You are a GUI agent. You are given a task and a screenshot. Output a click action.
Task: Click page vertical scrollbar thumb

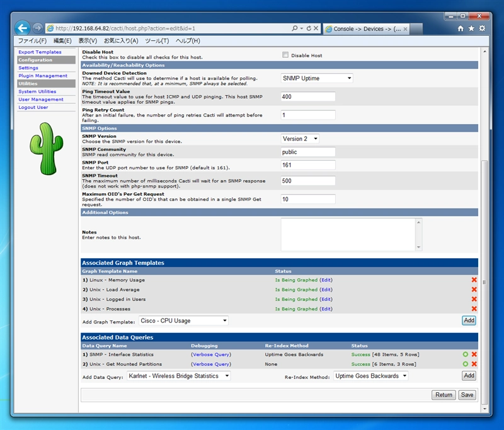(x=484, y=283)
